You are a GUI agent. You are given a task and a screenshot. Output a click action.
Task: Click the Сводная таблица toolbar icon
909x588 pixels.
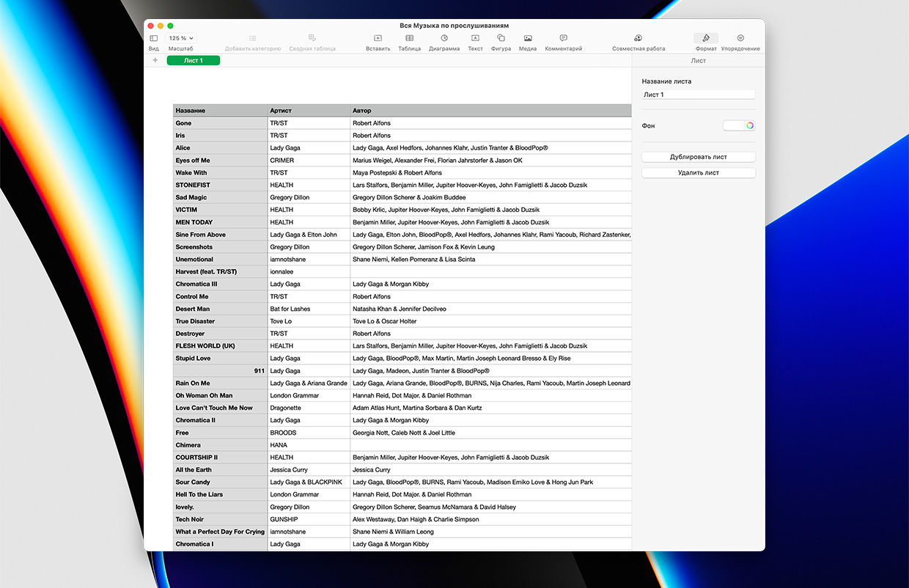tap(312, 37)
